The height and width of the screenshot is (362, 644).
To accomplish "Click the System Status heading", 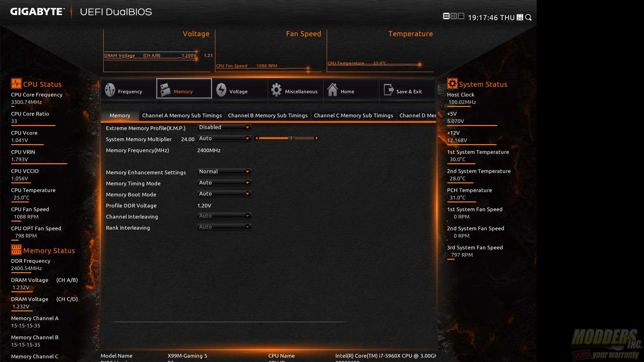I will pos(483,84).
